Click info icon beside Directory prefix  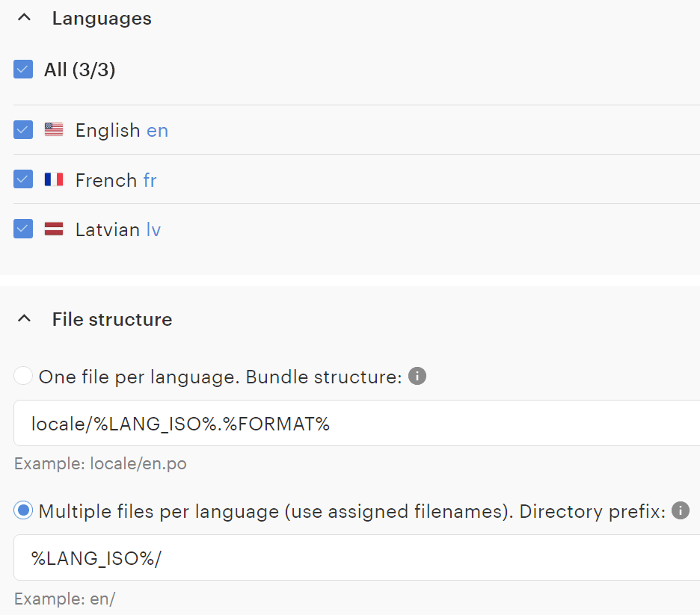[680, 510]
